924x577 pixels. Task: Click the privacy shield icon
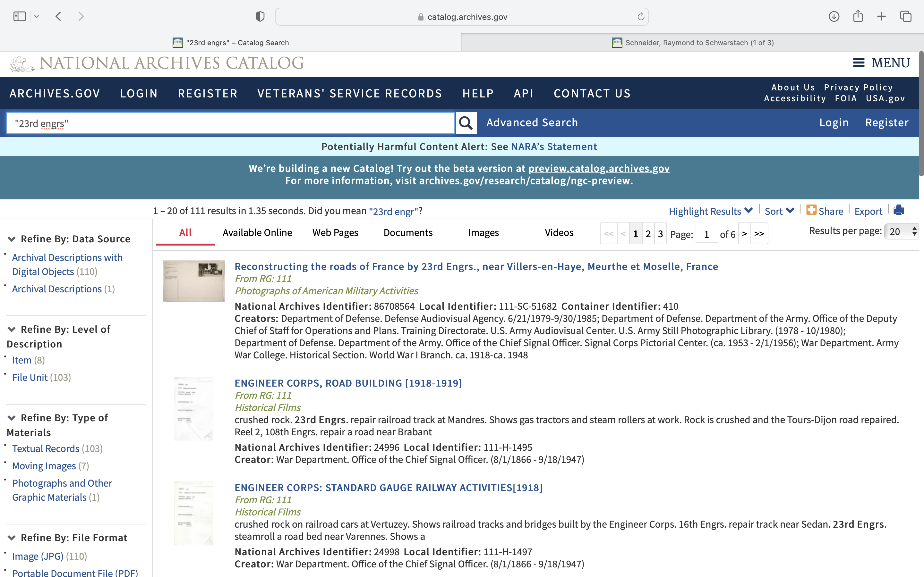point(260,16)
